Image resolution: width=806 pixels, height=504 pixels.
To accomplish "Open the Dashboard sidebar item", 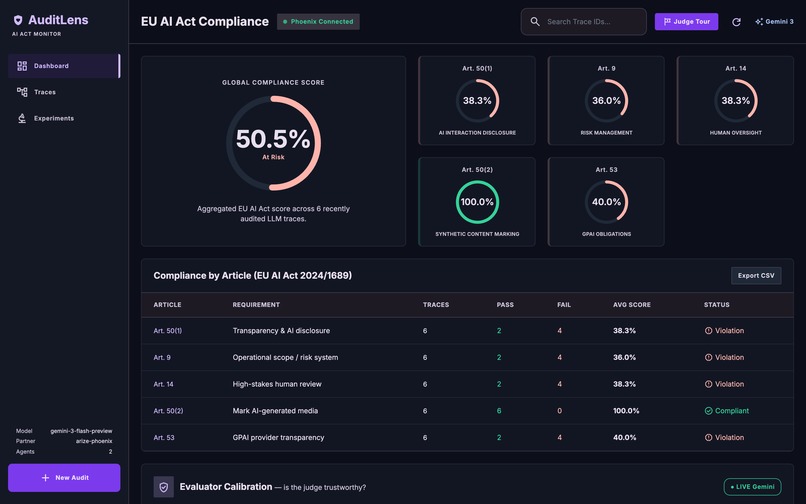I will point(64,66).
